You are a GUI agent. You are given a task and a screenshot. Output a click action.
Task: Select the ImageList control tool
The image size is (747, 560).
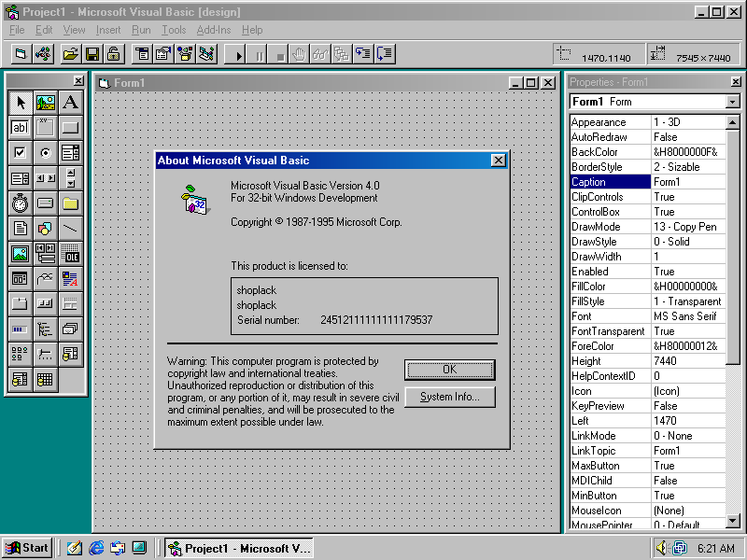click(x=71, y=329)
